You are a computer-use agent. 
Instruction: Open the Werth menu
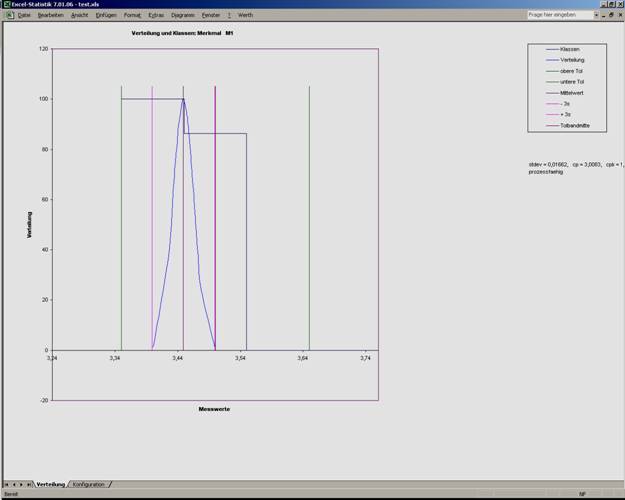coord(245,15)
